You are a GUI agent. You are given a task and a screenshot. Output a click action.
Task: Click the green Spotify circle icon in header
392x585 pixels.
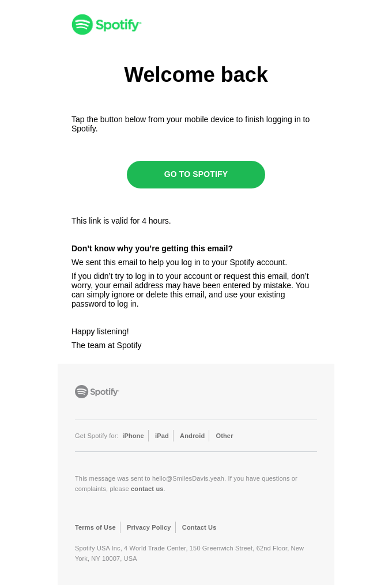point(82,24)
